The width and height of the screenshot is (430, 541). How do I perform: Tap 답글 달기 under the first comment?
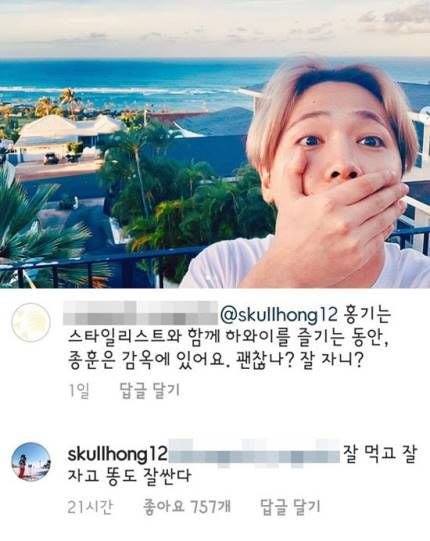click(150, 391)
